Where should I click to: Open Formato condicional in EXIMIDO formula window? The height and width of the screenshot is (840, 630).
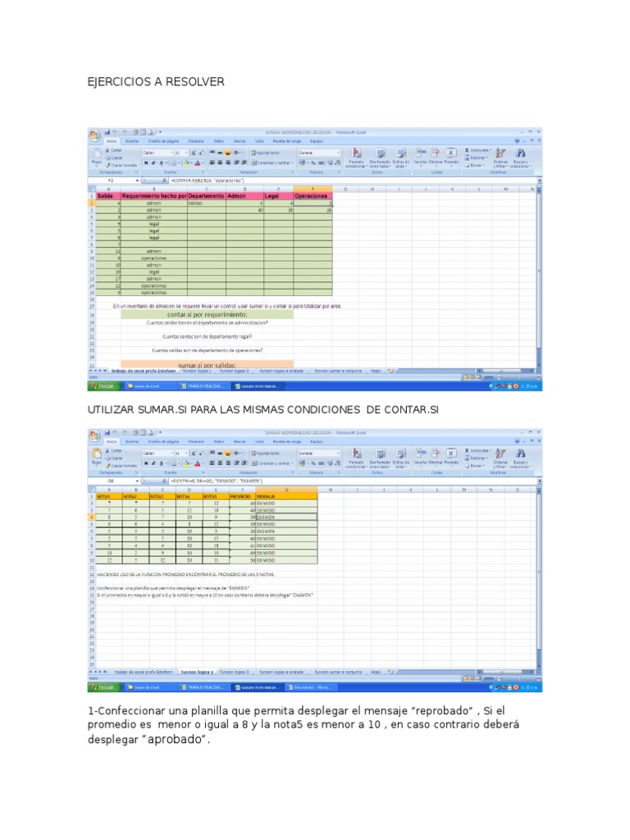tap(356, 459)
